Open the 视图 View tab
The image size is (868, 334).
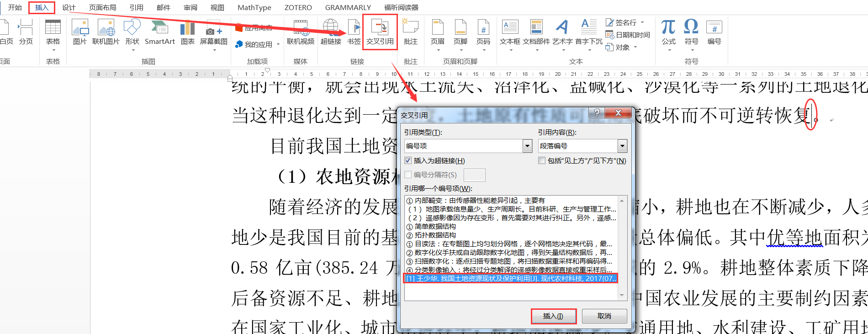pyautogui.click(x=217, y=7)
